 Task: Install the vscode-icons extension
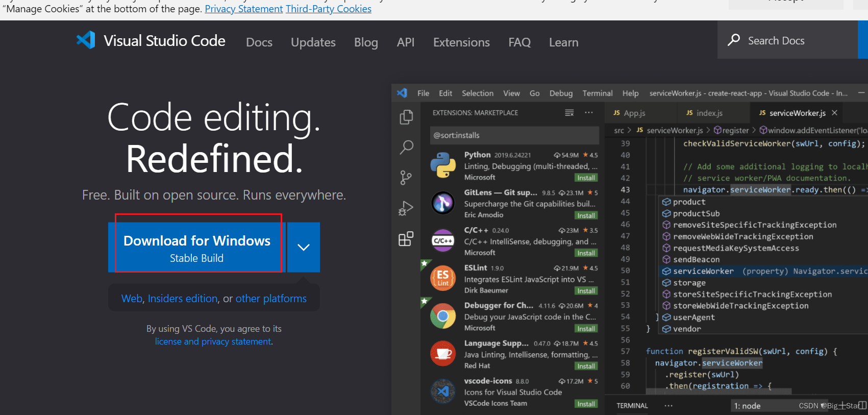(x=586, y=404)
